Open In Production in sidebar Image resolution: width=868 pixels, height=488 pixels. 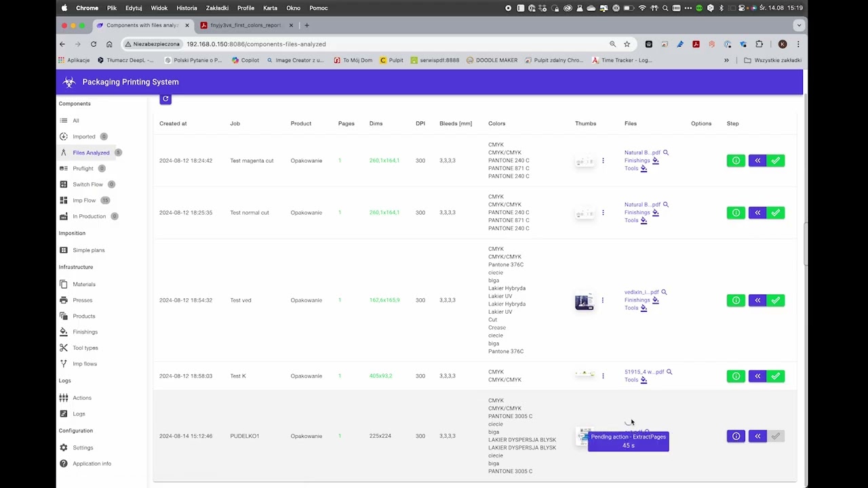(89, 216)
